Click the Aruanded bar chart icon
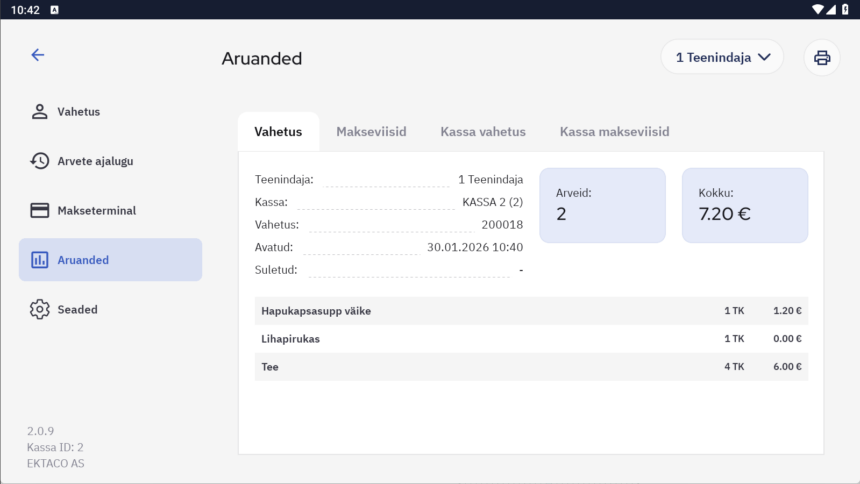This screenshot has width=860, height=484. (40, 260)
